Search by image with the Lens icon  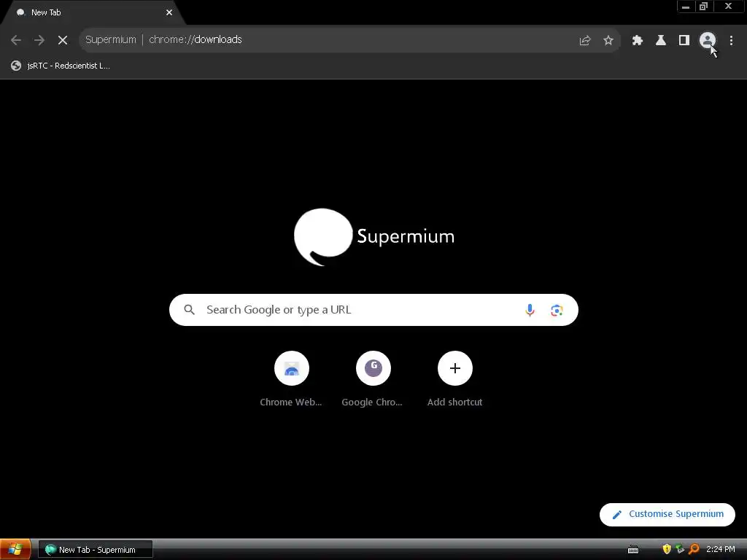point(557,311)
